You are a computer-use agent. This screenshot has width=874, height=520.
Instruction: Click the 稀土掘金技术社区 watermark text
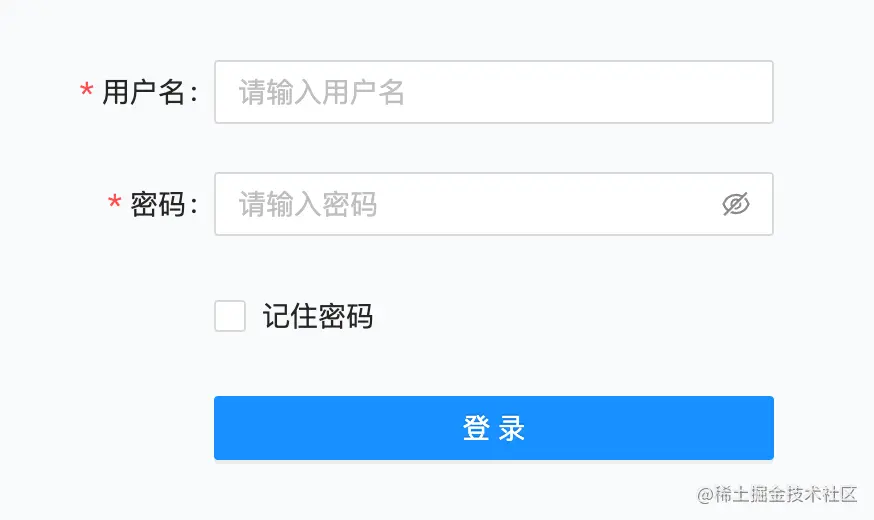(785, 494)
